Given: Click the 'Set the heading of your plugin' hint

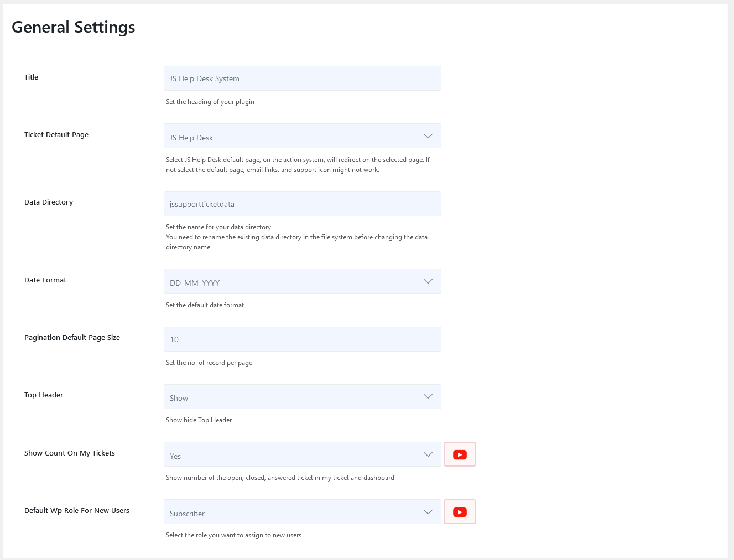Looking at the screenshot, I should coord(210,102).
